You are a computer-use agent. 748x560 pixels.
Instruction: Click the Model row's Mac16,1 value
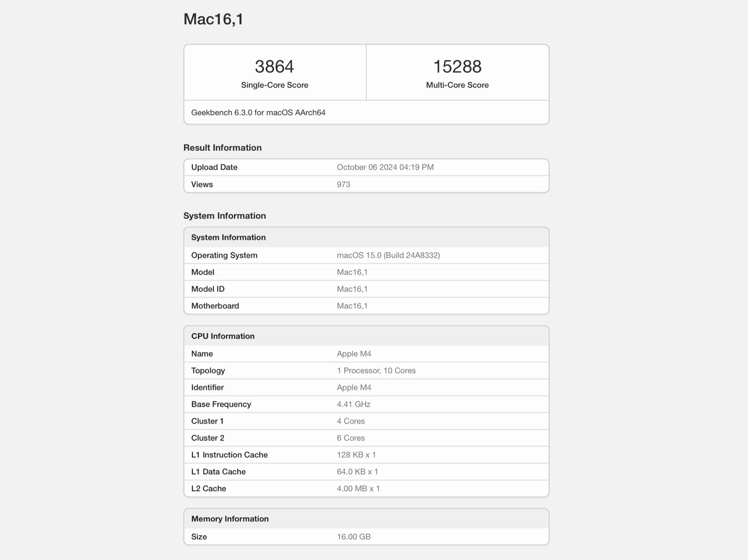(352, 272)
